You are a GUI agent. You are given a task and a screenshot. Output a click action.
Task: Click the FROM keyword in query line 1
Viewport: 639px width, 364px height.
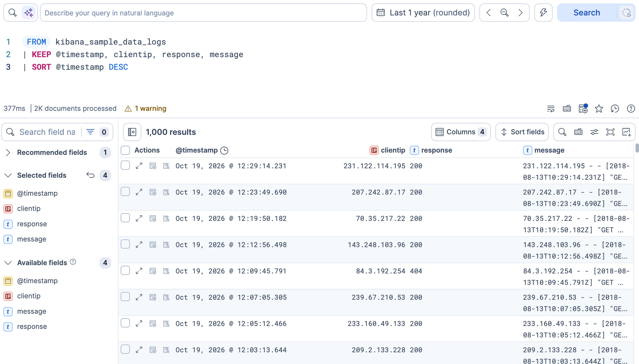(x=36, y=42)
